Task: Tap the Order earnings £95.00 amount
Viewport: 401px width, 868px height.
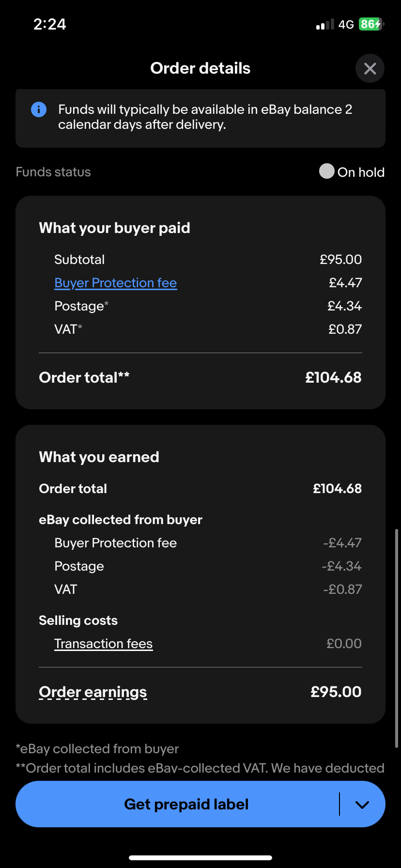Action: tap(336, 692)
